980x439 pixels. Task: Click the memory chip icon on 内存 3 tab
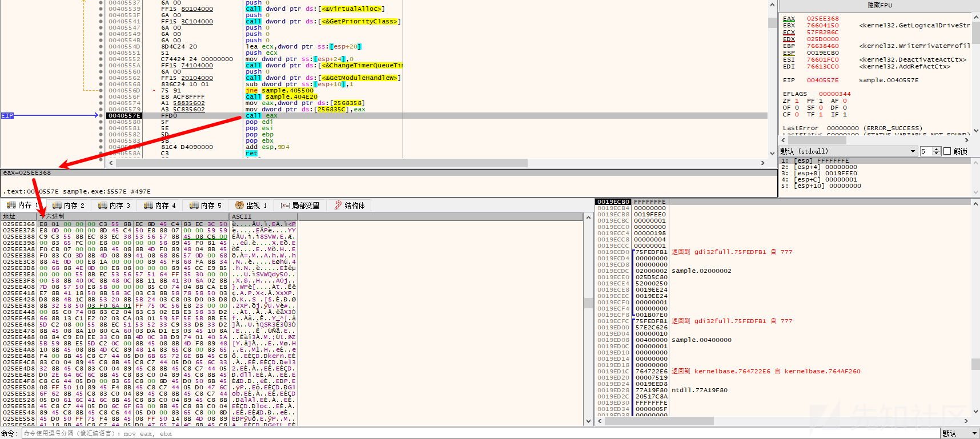point(102,206)
